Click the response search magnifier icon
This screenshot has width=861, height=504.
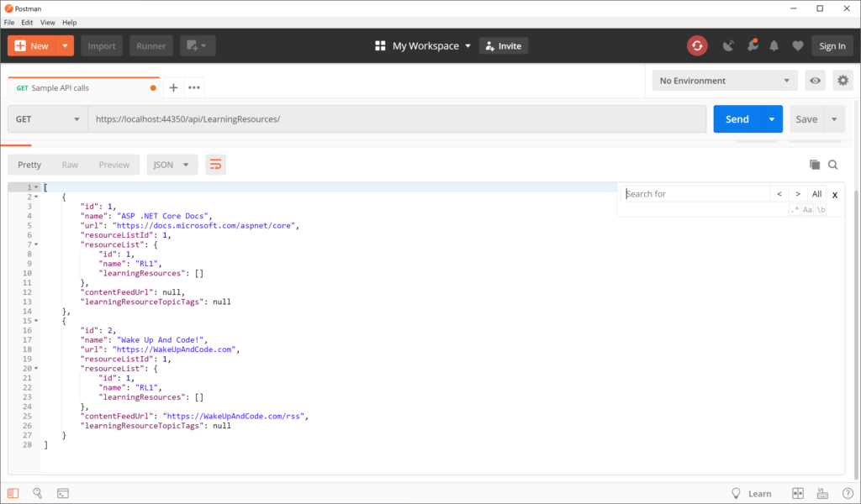tap(833, 165)
